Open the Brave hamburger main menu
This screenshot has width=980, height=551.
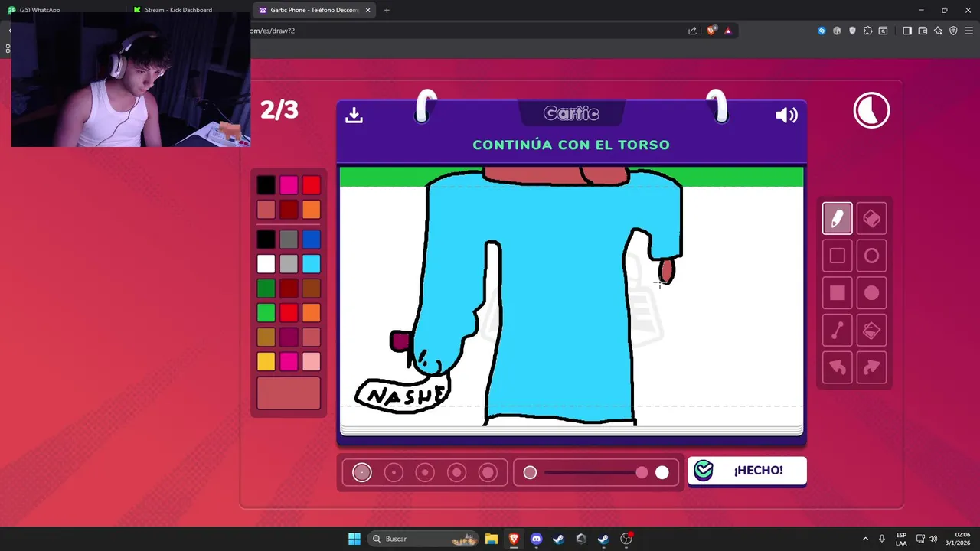tap(969, 31)
